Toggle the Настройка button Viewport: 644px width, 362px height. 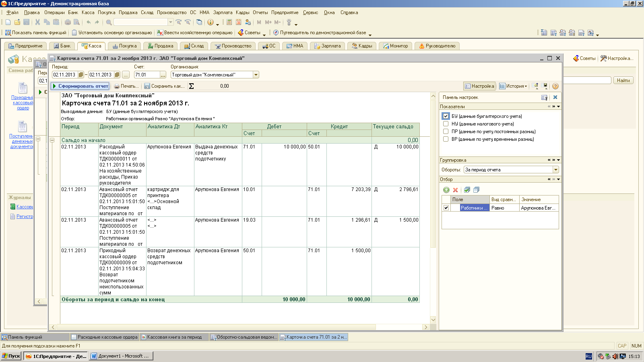(x=479, y=86)
